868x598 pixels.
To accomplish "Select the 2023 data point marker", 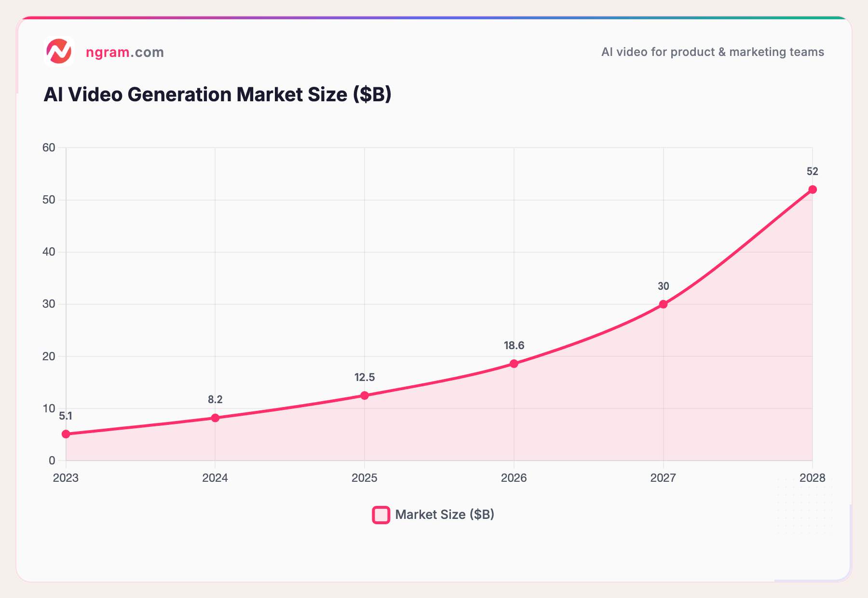I will (66, 434).
